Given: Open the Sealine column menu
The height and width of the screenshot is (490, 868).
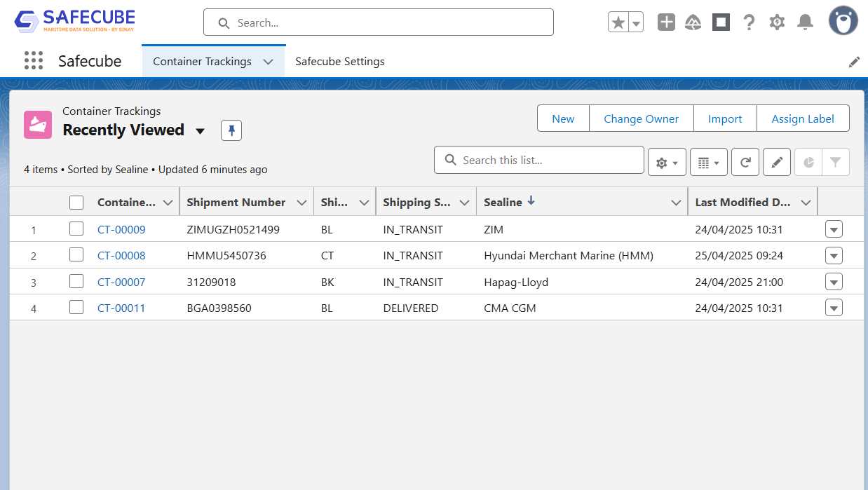Looking at the screenshot, I should coord(676,203).
